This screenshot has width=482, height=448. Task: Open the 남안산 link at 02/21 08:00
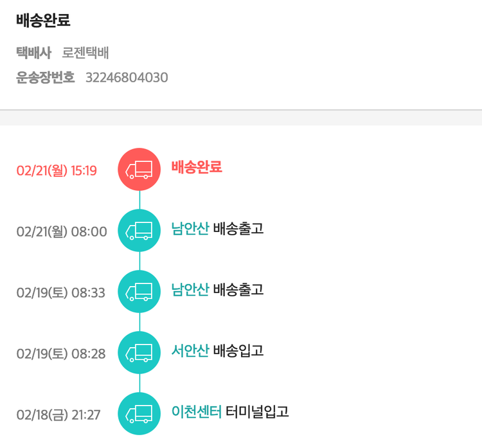coord(190,229)
